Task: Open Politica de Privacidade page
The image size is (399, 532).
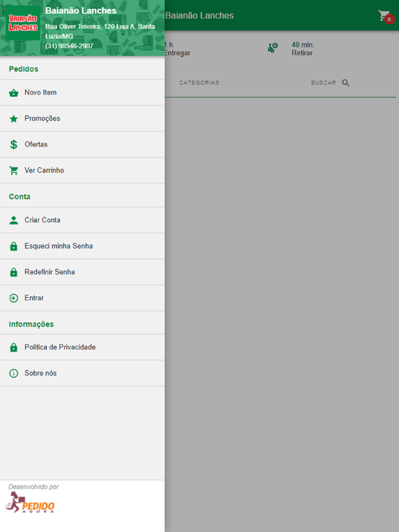Action: point(82,347)
